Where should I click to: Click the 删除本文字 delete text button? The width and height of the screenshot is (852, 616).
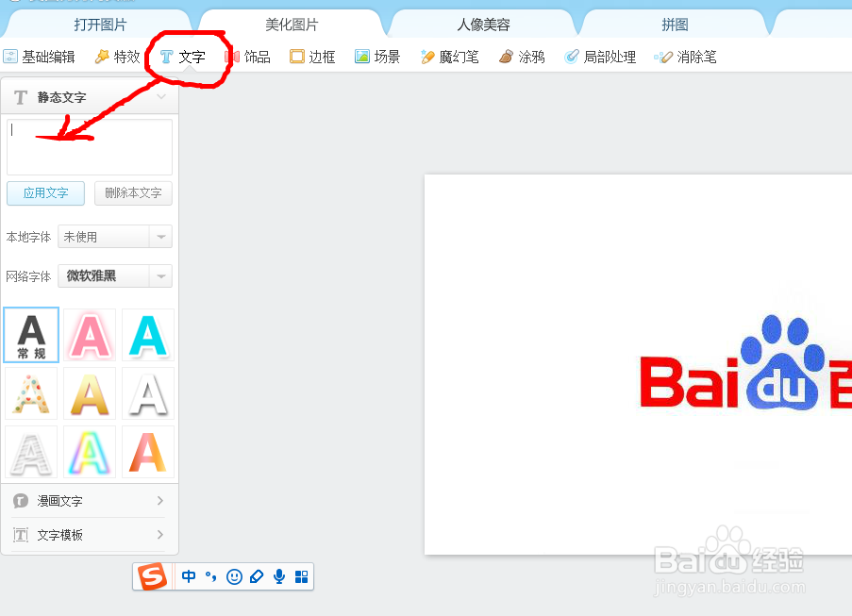click(132, 193)
